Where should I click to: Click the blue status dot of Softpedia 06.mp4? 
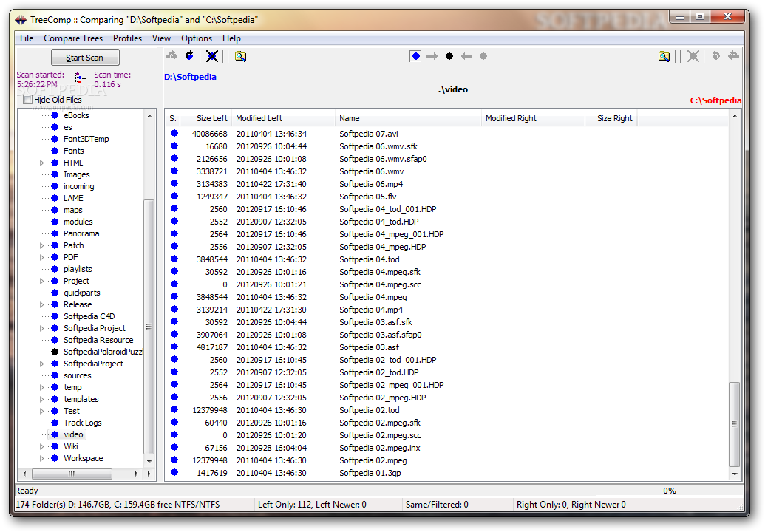tap(174, 183)
